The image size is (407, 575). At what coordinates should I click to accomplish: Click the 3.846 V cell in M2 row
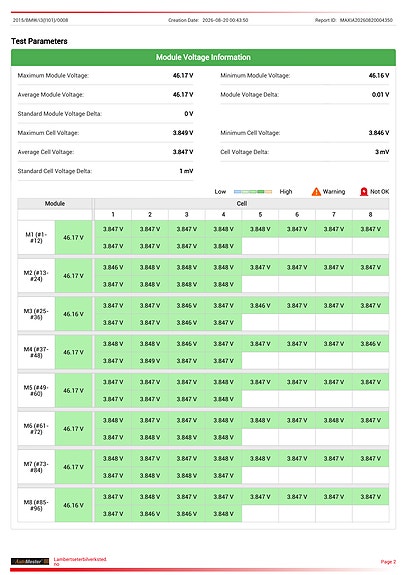[113, 267]
